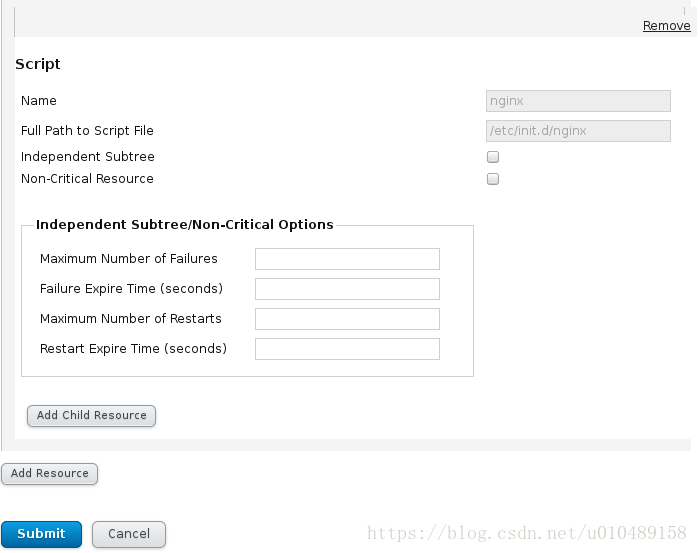Click the Full Path to Script File label

87,130
